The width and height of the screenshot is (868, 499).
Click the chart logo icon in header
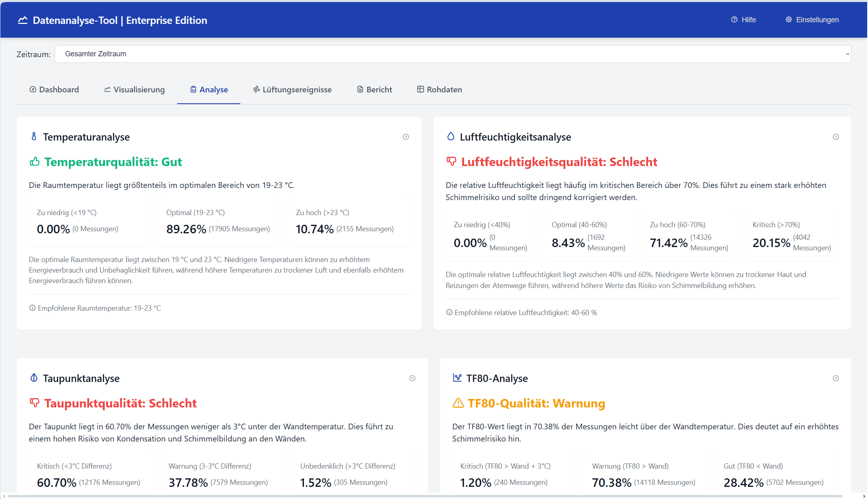tap(23, 20)
